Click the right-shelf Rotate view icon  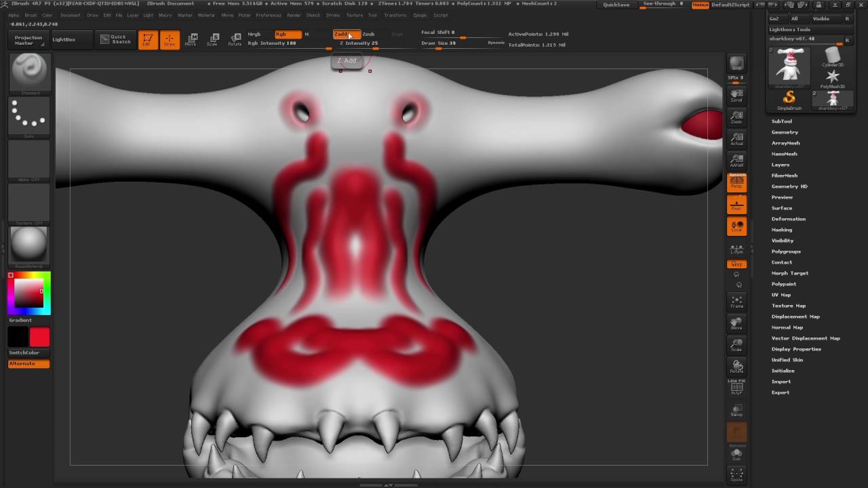coord(736,367)
